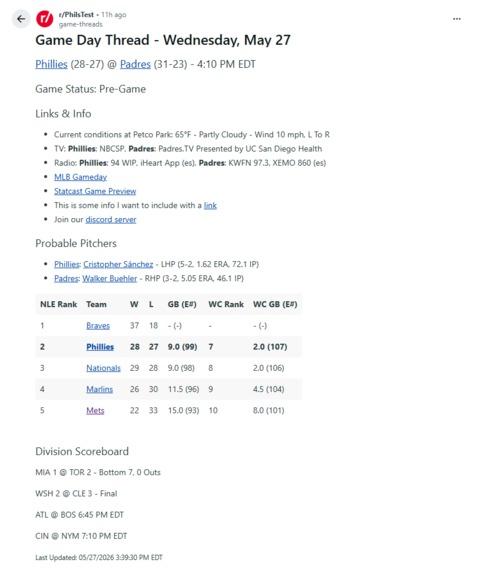This screenshot has height=573, width=477.
Task: Open the Nationals team link in standings
Action: coord(103,368)
